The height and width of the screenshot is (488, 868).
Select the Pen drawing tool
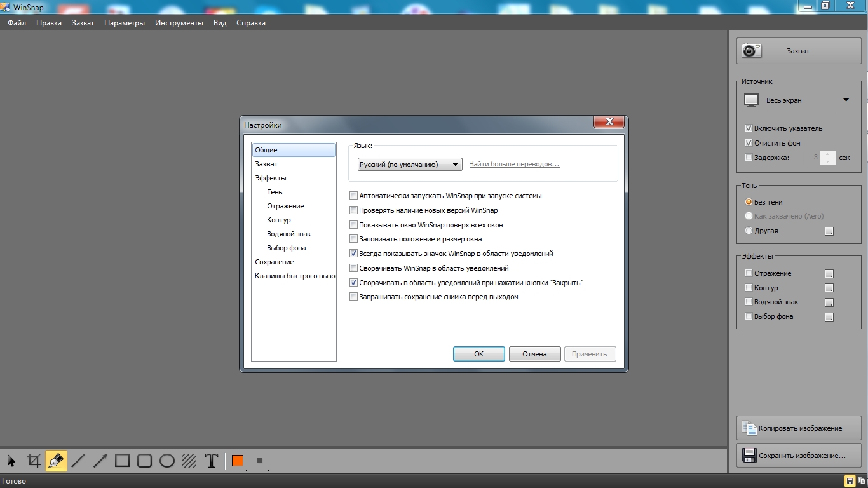[56, 461]
